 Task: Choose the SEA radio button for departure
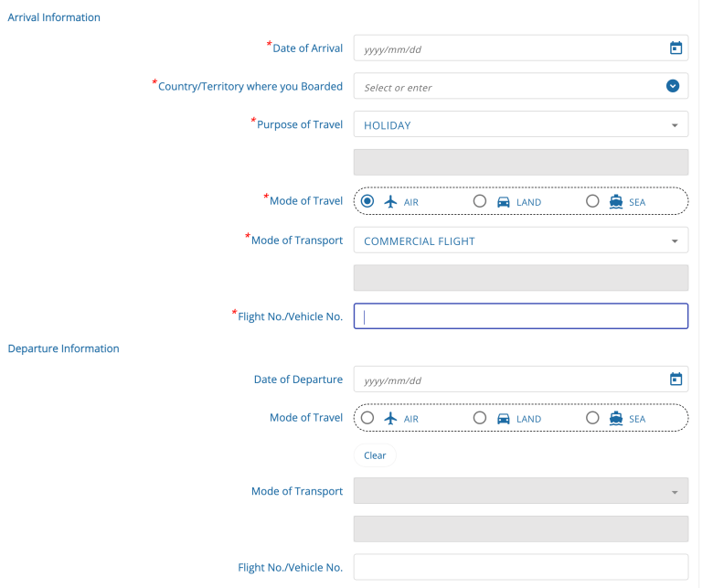click(592, 418)
